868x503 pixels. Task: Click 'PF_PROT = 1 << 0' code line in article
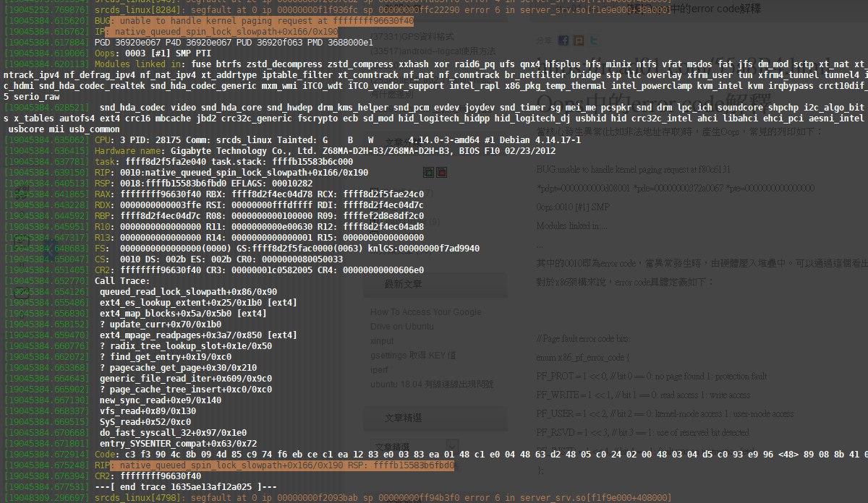tap(652, 376)
